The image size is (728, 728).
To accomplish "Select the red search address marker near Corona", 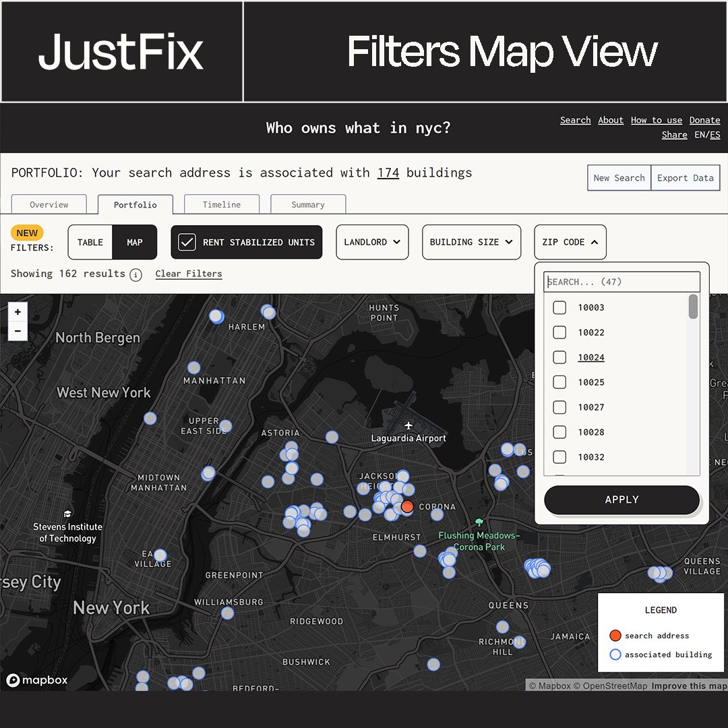I will [x=407, y=507].
